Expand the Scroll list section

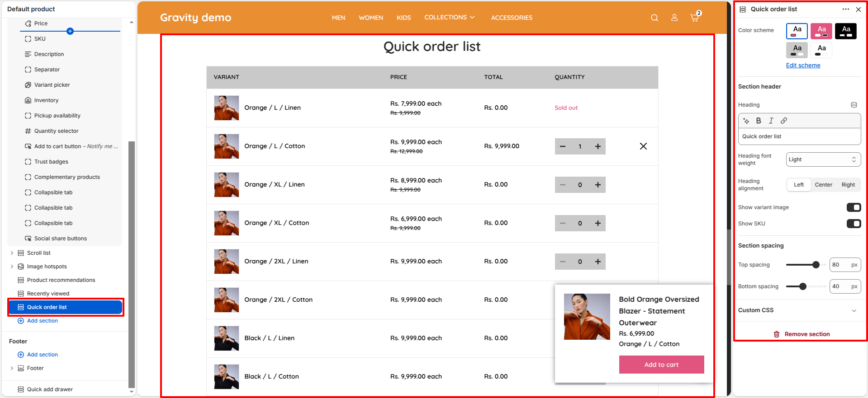tap(12, 253)
